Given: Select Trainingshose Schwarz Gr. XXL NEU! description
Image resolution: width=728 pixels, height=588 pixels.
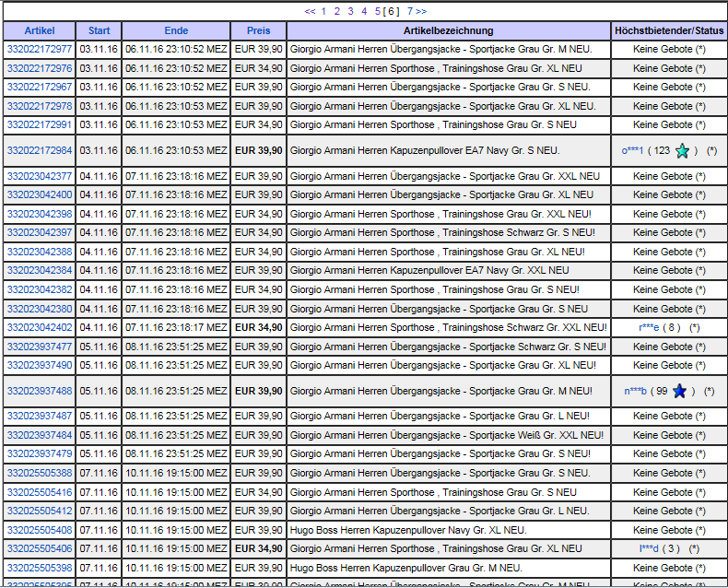Looking at the screenshot, I should [x=449, y=327].
